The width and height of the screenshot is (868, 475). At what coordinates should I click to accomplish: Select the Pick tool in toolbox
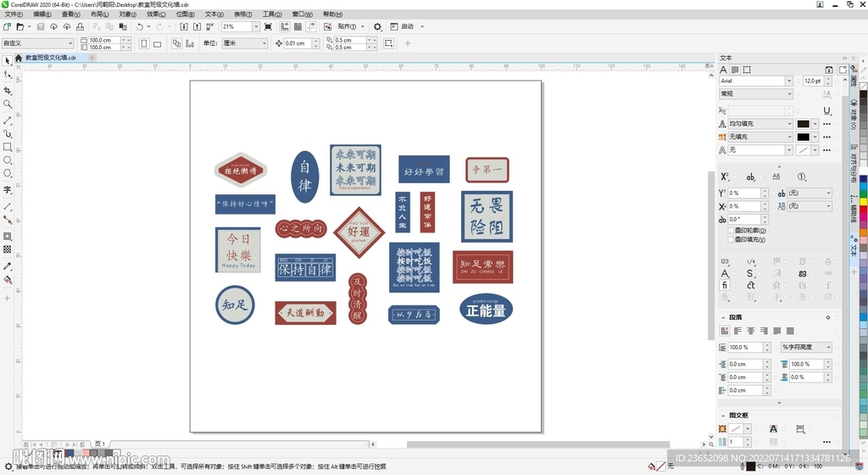7,61
